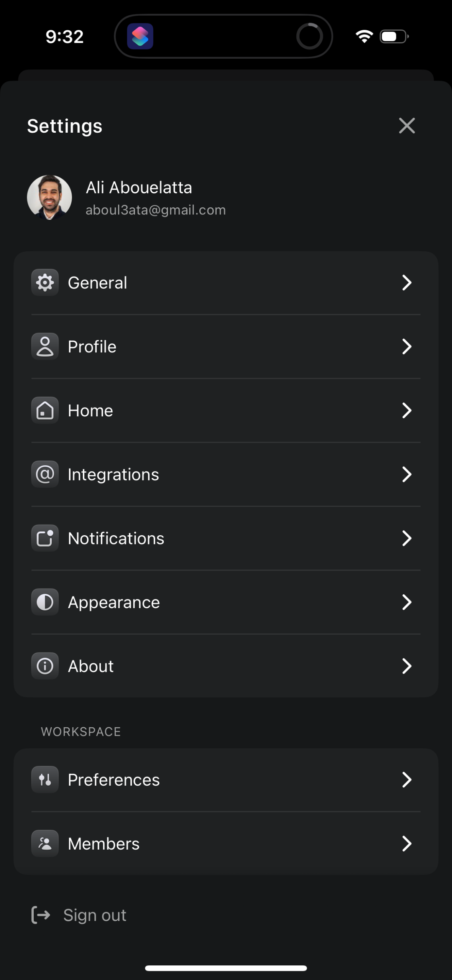Expand Appearance via its chevron arrow
The height and width of the screenshot is (980, 452).
click(406, 602)
